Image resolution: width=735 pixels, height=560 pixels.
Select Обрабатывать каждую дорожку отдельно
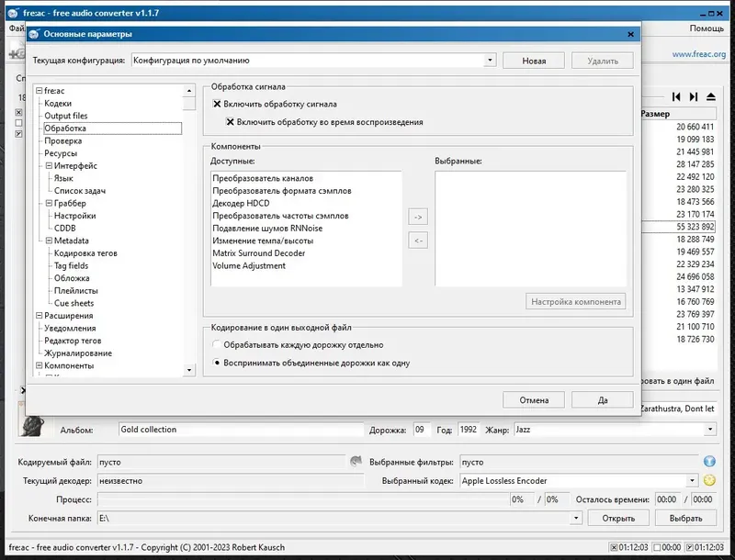[x=217, y=344]
